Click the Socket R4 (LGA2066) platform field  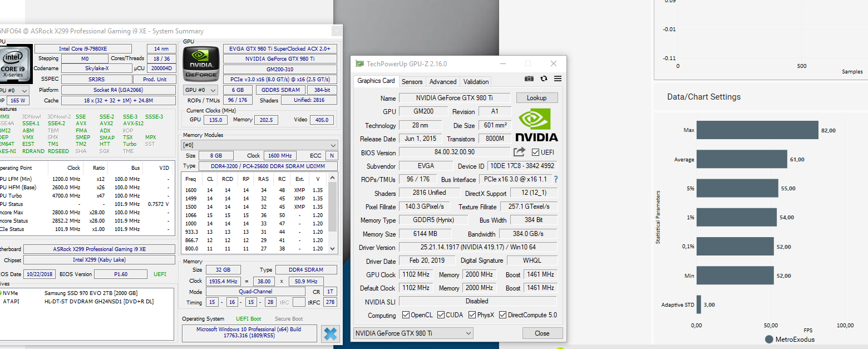tap(118, 90)
